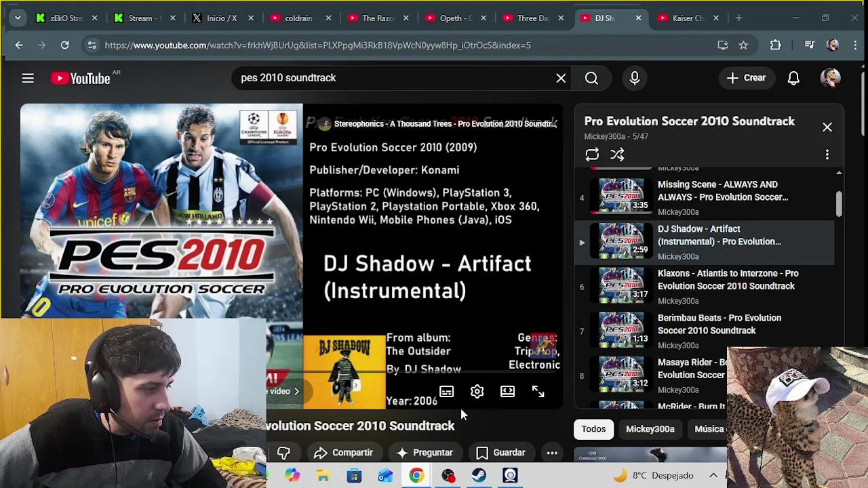The width and height of the screenshot is (868, 488).
Task: Switch to the zEkO Stre Kick tab
Action: pyautogui.click(x=66, y=18)
